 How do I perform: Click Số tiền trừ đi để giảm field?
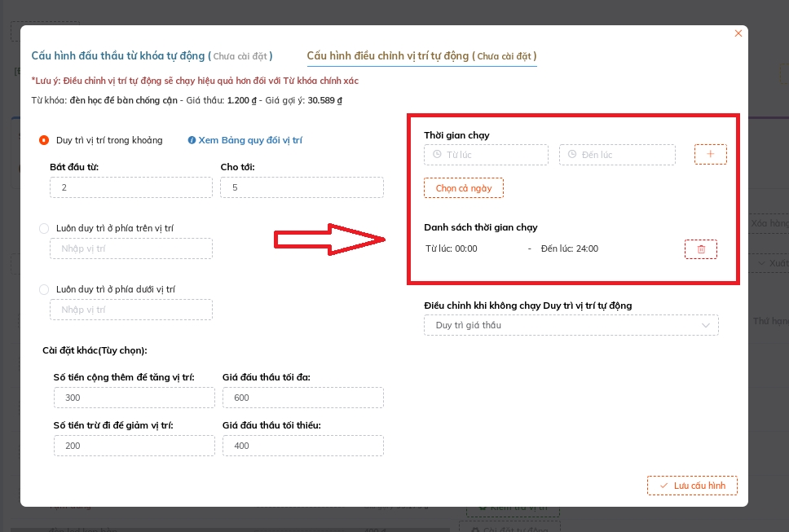click(134, 446)
